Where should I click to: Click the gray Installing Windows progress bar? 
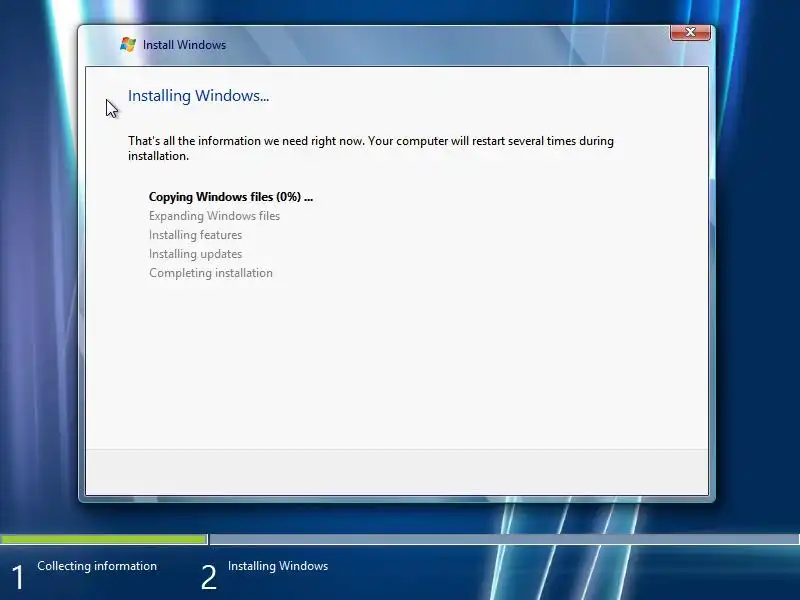coord(505,539)
